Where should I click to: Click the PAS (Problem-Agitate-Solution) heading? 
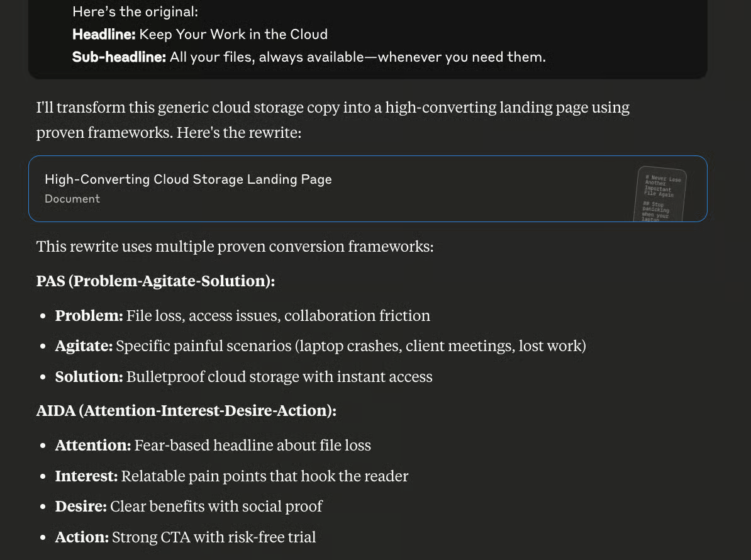pos(155,281)
